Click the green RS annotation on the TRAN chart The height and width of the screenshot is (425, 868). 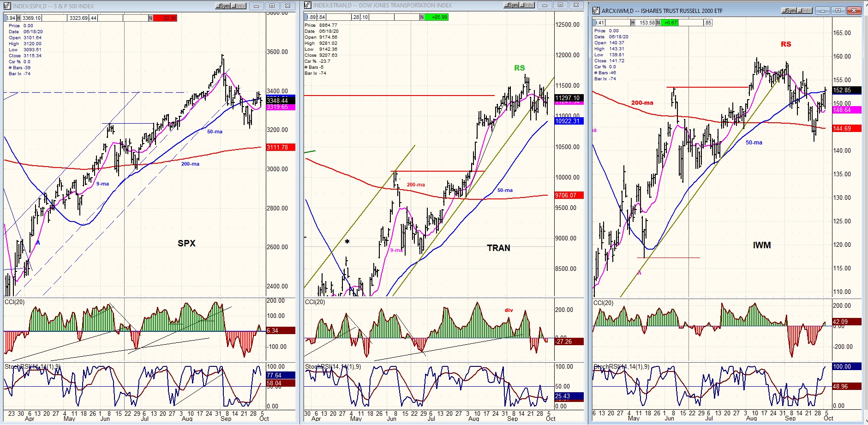tap(520, 68)
